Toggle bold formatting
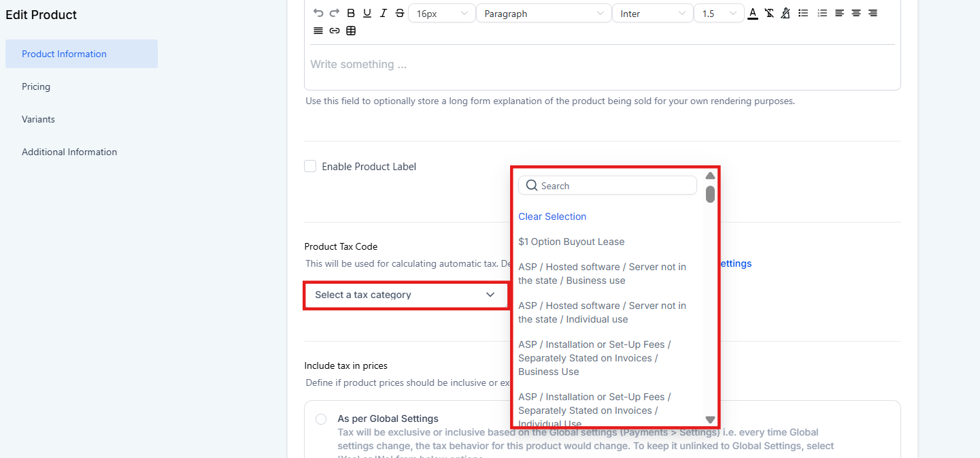This screenshot has width=980, height=458. pos(351,13)
